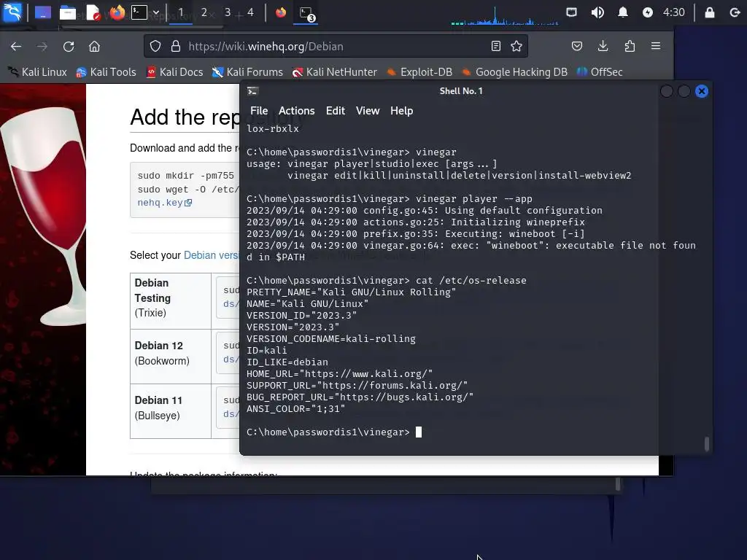The height and width of the screenshot is (560, 747).
Task: Go back in Firefox
Action: [x=16, y=46]
